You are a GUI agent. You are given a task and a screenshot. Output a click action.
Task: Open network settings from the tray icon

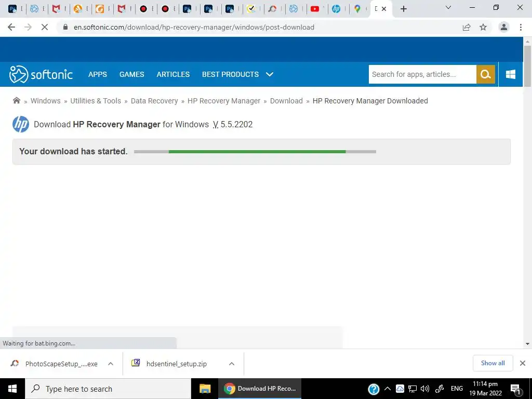[x=413, y=389]
